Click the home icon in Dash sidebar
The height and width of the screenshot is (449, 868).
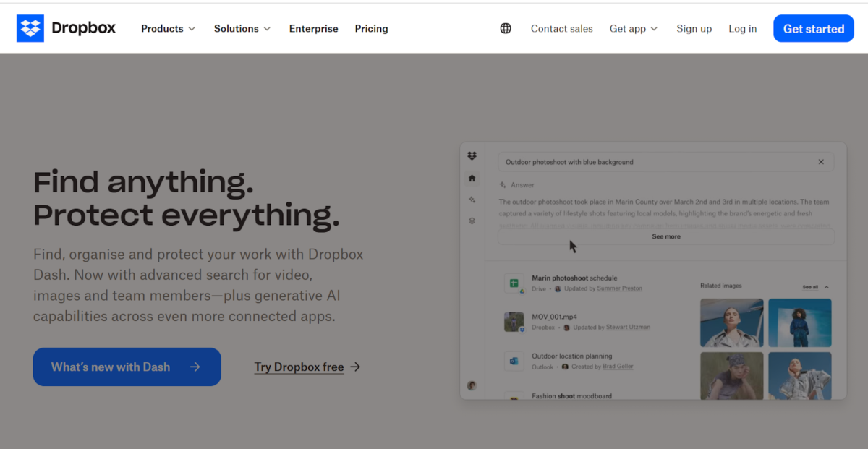pyautogui.click(x=472, y=178)
